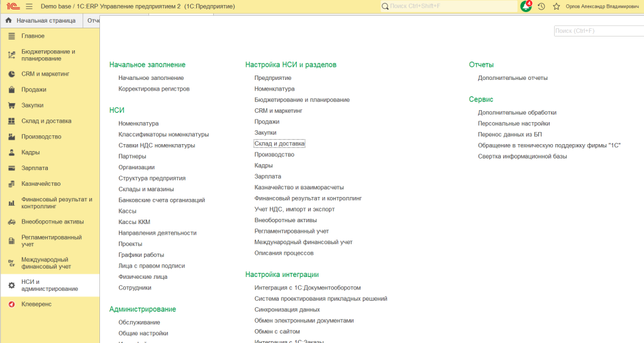Open Склады и магазины
The height and width of the screenshot is (343, 644).
tap(146, 189)
